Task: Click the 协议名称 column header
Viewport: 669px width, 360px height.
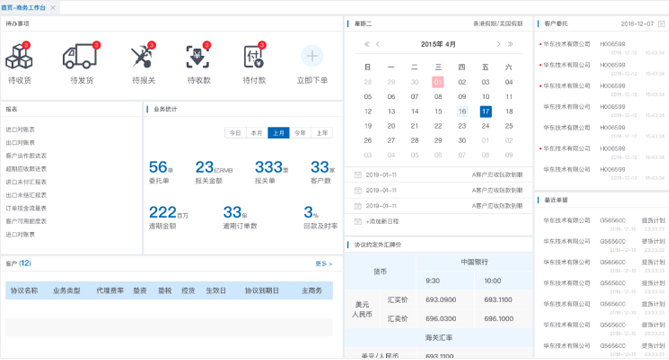Action: tap(24, 290)
